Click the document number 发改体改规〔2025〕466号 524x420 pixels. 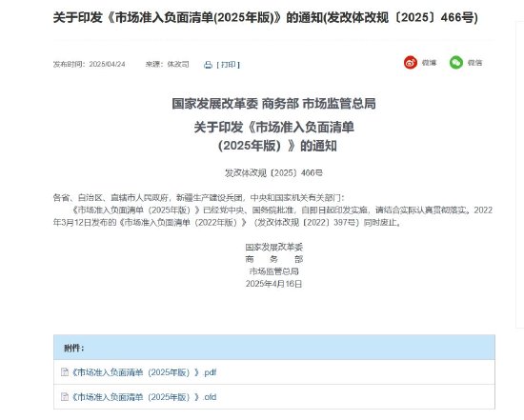click(273, 172)
